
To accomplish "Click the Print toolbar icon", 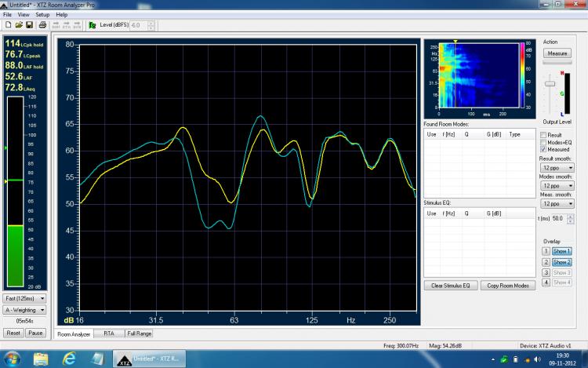I will (42, 25).
